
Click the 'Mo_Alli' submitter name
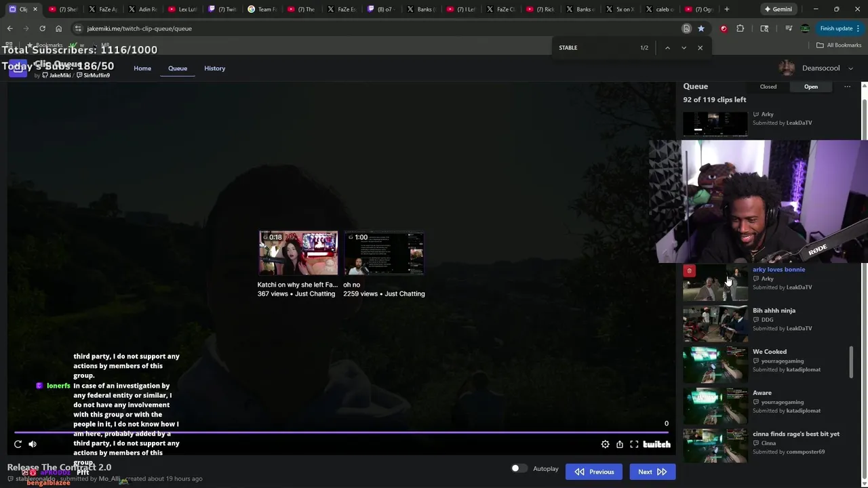(x=109, y=479)
